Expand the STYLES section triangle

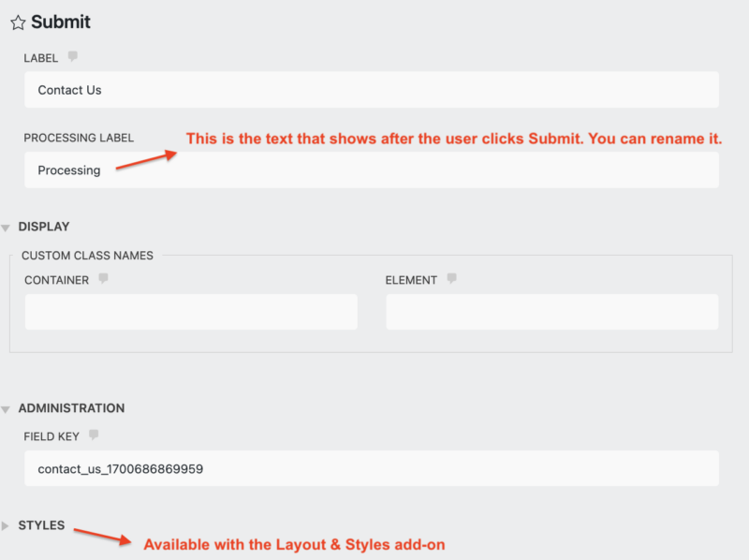(x=7, y=525)
